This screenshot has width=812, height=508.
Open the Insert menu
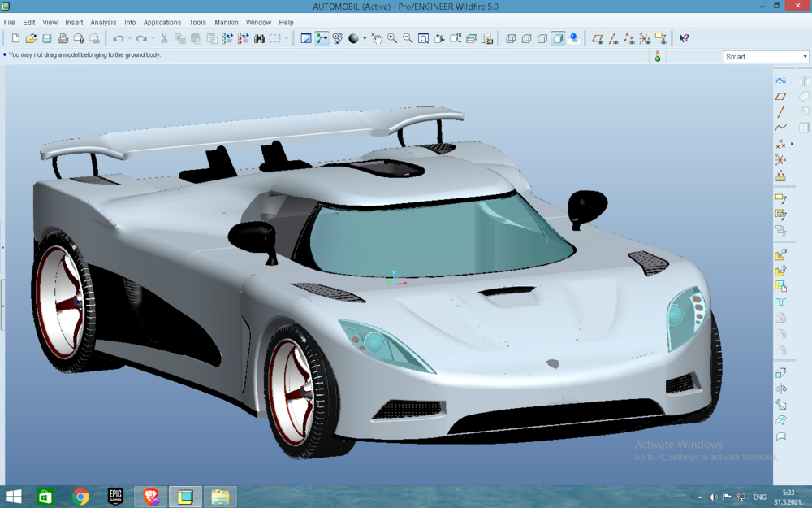click(74, 22)
